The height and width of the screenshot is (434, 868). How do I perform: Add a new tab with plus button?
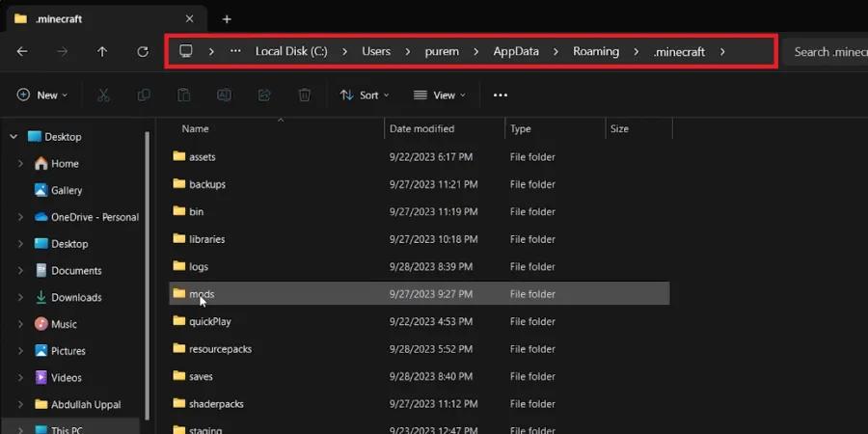click(x=227, y=19)
